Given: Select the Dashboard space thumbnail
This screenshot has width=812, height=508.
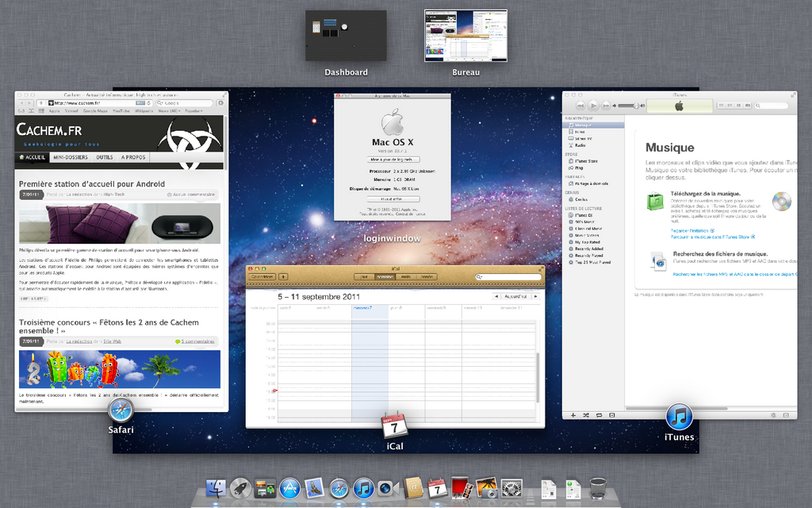Looking at the screenshot, I should click(346, 35).
